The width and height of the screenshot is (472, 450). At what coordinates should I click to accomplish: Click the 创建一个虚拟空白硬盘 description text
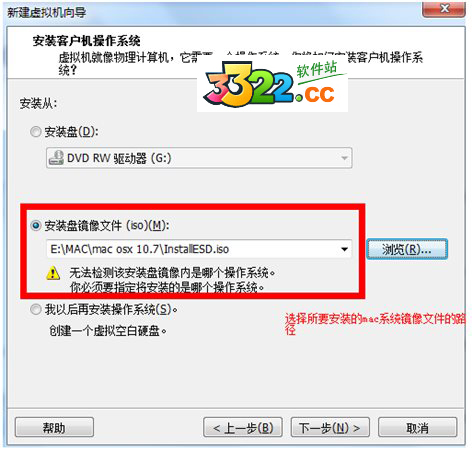point(108,331)
